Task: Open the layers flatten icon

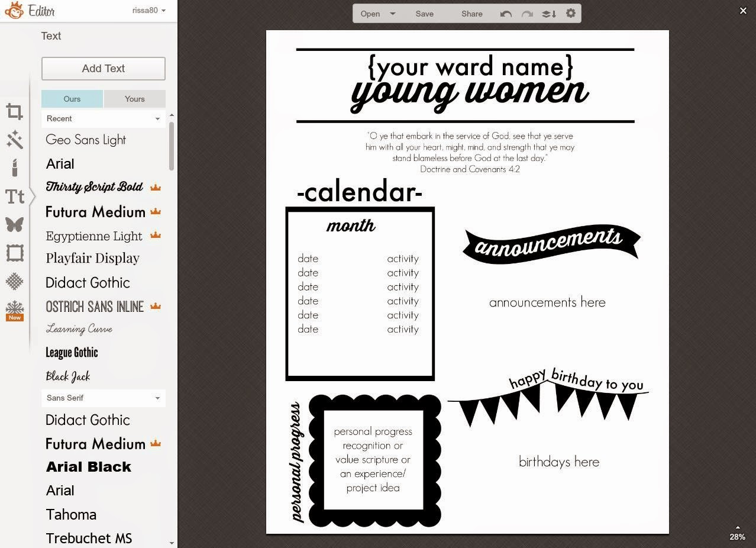Action: coord(549,14)
